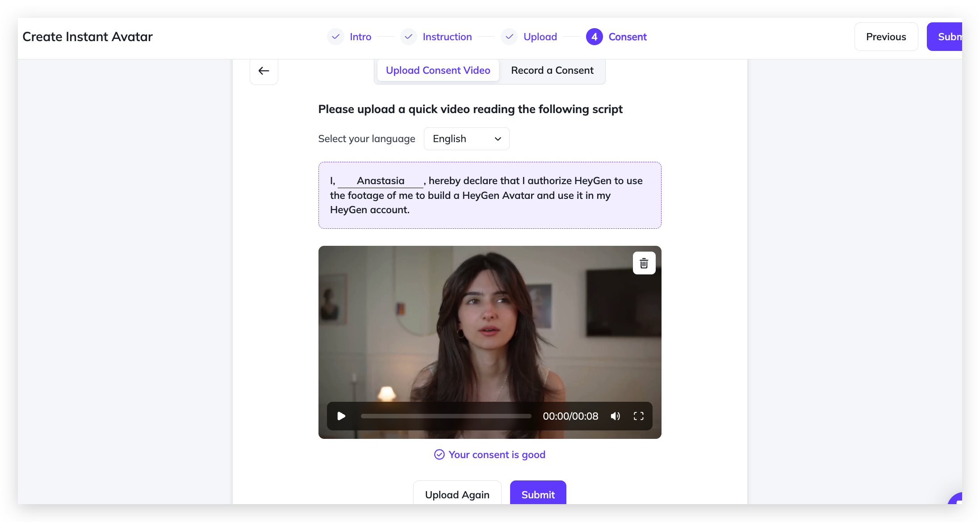Go to the Instruction step label
This screenshot has height=522, width=980.
(x=447, y=37)
